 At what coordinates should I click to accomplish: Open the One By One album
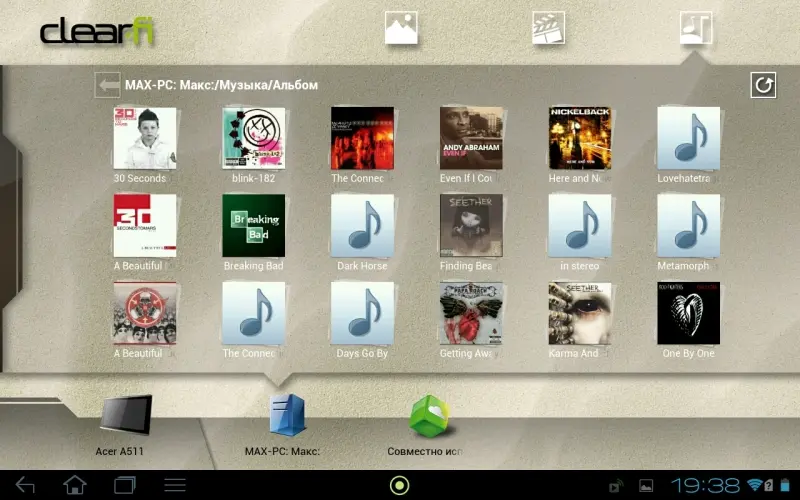coord(689,313)
